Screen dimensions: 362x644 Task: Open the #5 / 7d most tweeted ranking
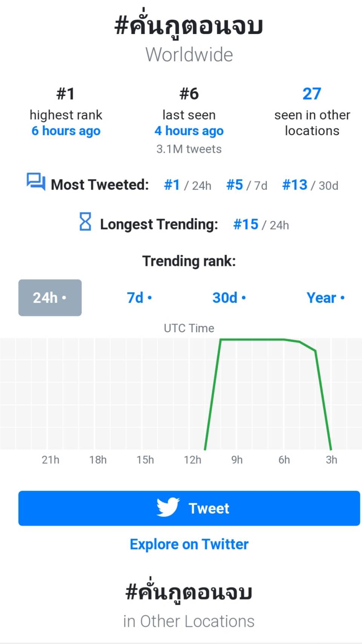coord(247,185)
